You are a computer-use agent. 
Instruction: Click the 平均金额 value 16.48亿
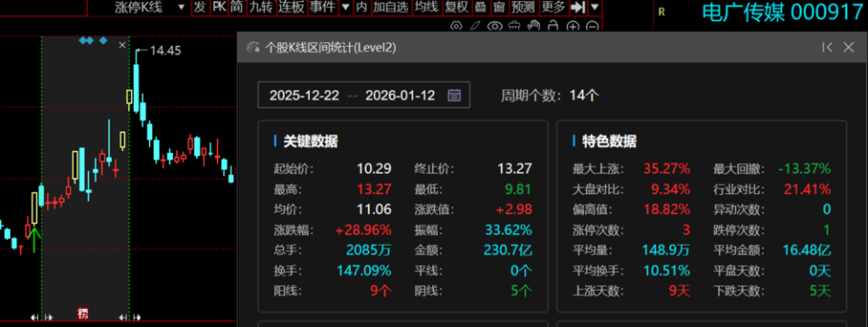point(807,250)
